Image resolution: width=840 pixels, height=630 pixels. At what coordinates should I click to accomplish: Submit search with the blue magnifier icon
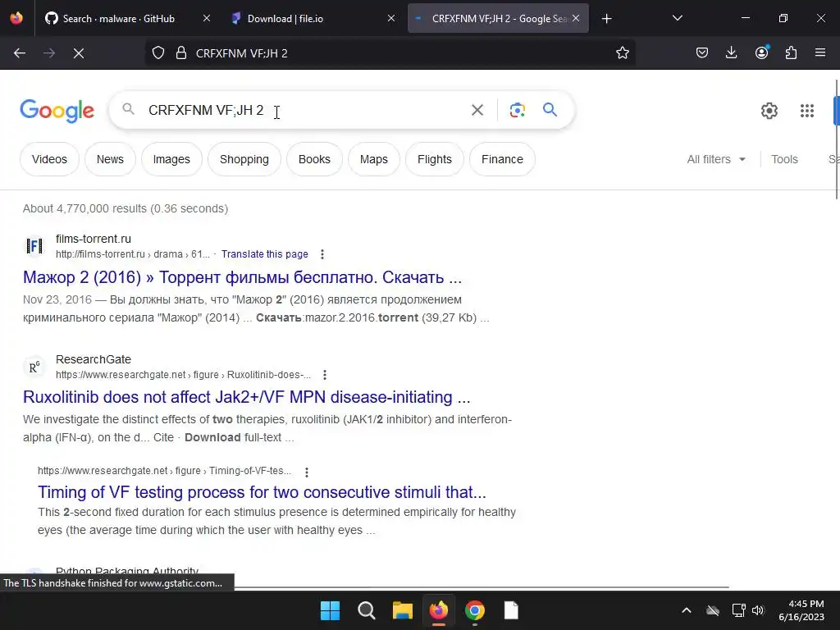click(550, 110)
